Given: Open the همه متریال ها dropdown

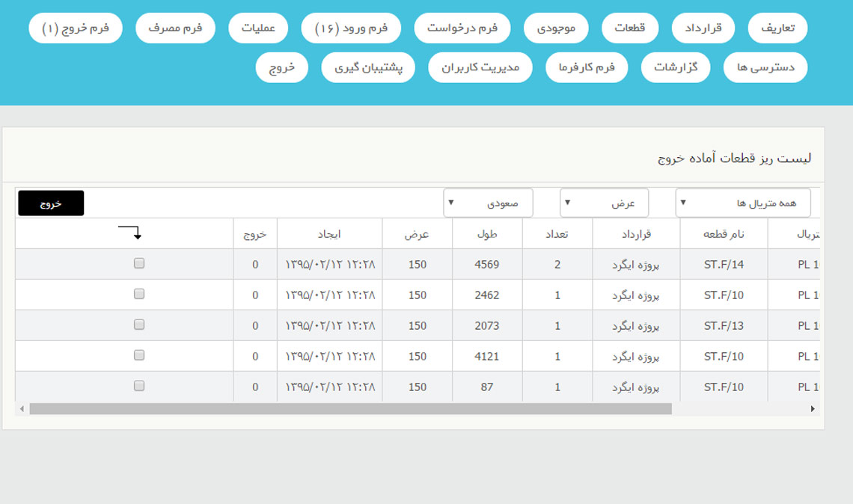Looking at the screenshot, I should [x=743, y=203].
